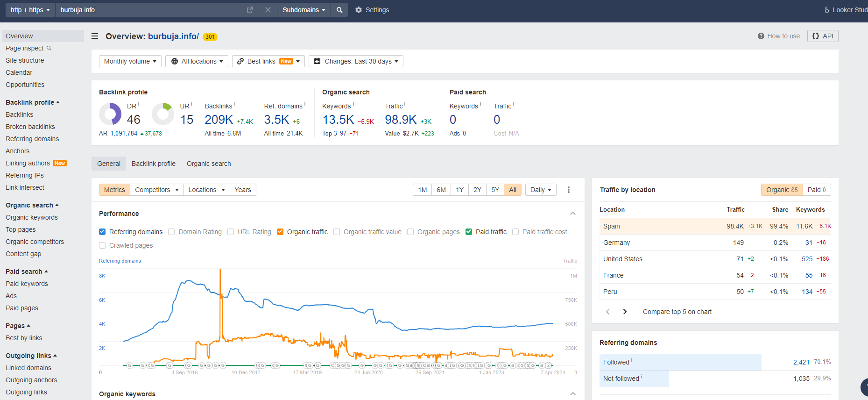The width and height of the screenshot is (868, 400).
Task: Open Organic keywords in sidebar
Action: (x=32, y=217)
